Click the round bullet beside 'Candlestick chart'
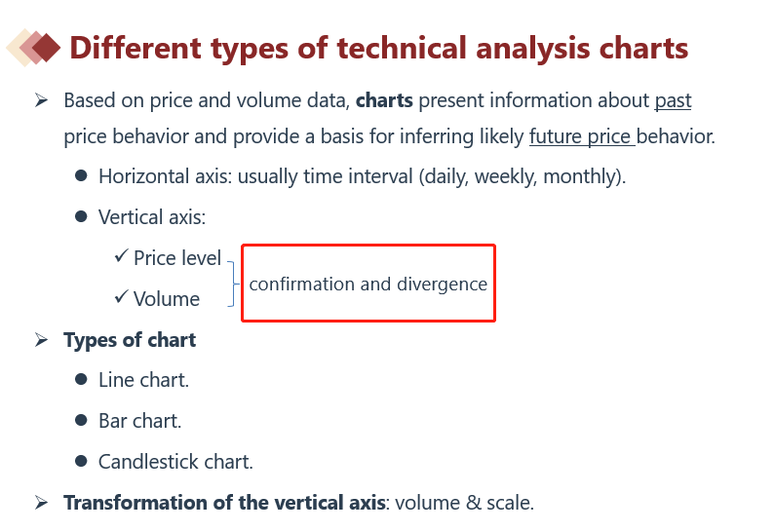 coord(81,462)
